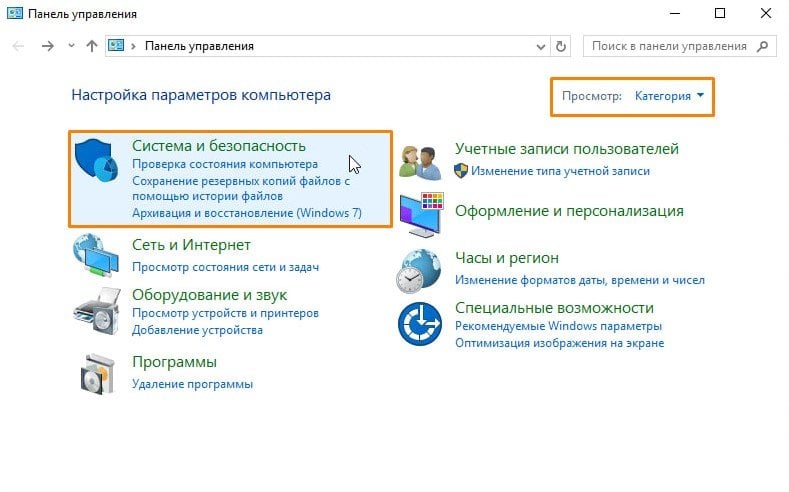
Task: Open Просмотр устройств и принтеров link
Action: click(x=225, y=313)
